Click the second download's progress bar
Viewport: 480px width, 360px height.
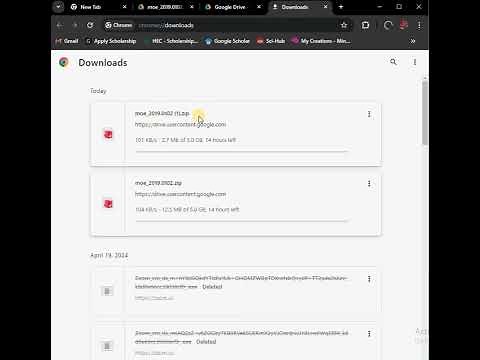click(241, 221)
